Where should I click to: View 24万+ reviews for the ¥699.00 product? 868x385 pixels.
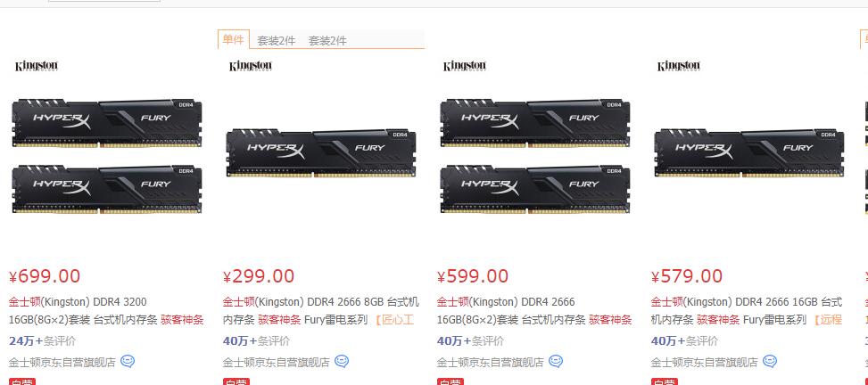[x=43, y=340]
